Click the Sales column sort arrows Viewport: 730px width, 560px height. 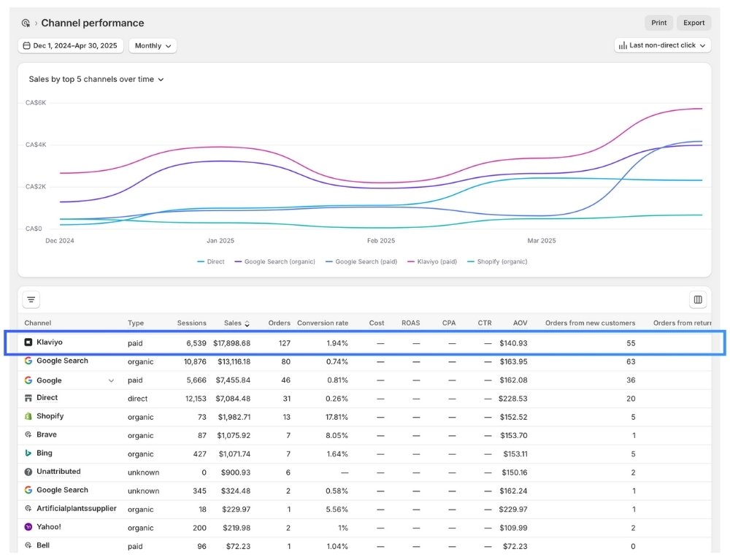pos(247,323)
